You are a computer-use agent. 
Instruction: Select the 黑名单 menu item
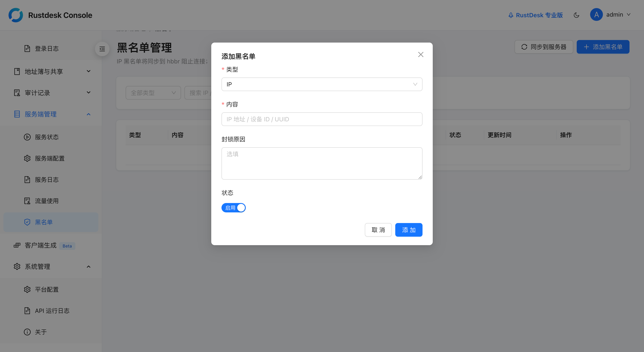[x=51, y=222]
